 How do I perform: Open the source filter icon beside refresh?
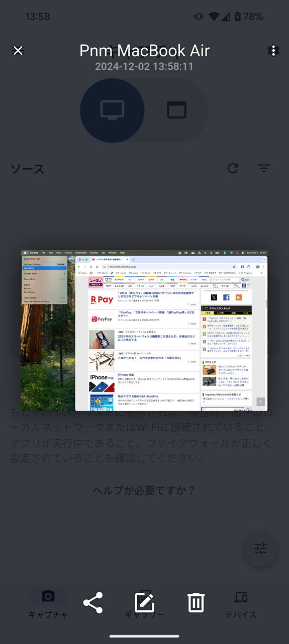(264, 169)
